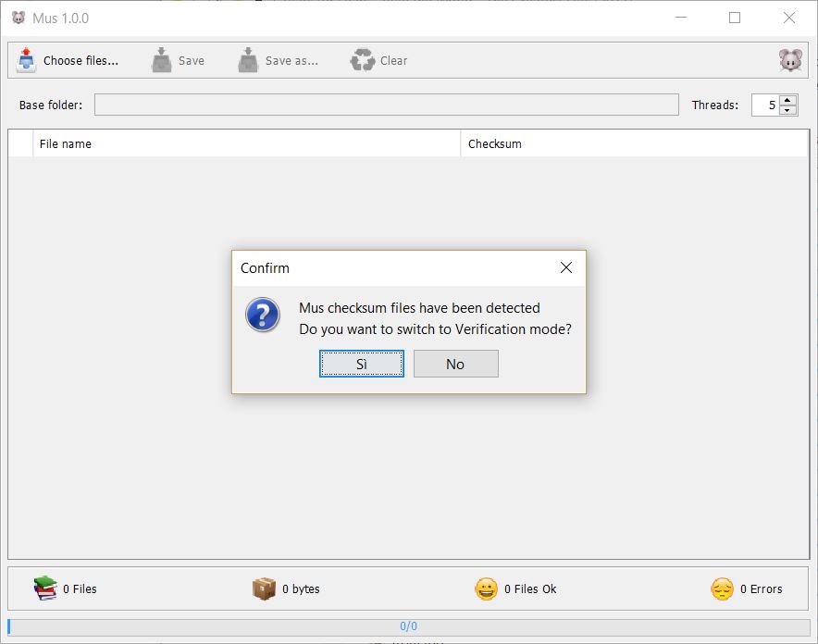Click the package box icon beside 0 bytes
818x644 pixels.
coord(264,588)
